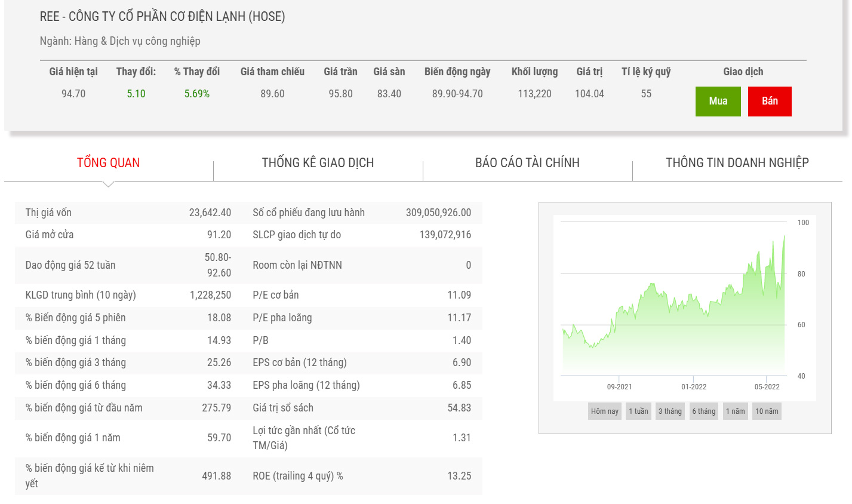Click the 09-2021 label on chart axis
Viewport: 852px width, 504px height.
pos(619,387)
